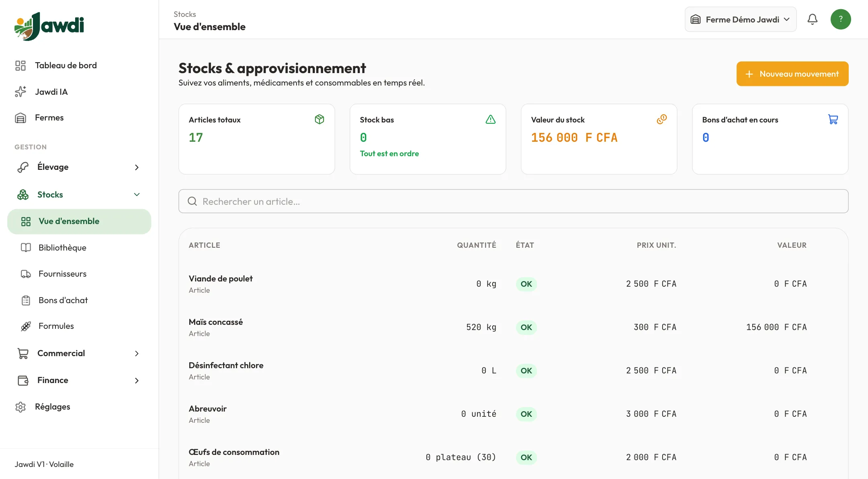
Task: Click the Réglages gear icon
Action: [20, 407]
